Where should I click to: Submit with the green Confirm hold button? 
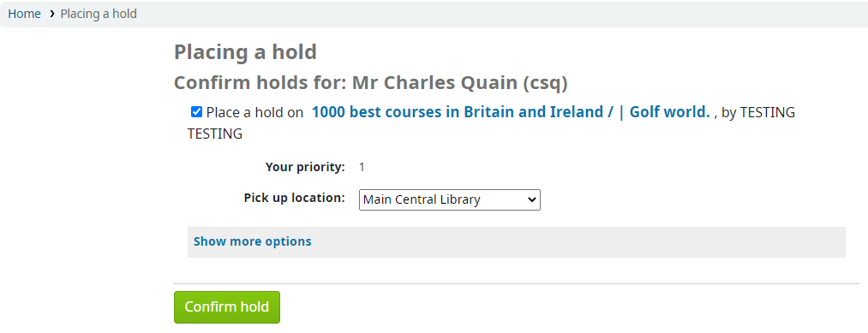coord(227,307)
